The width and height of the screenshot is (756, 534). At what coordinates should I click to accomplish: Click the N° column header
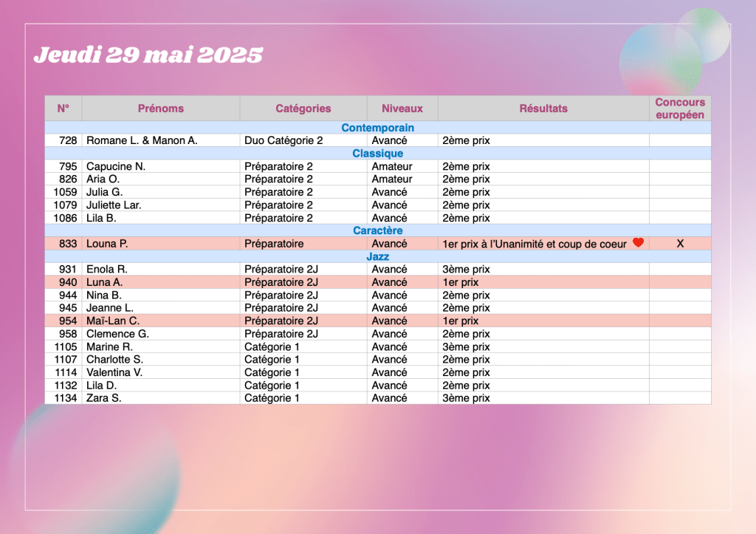tap(63, 109)
